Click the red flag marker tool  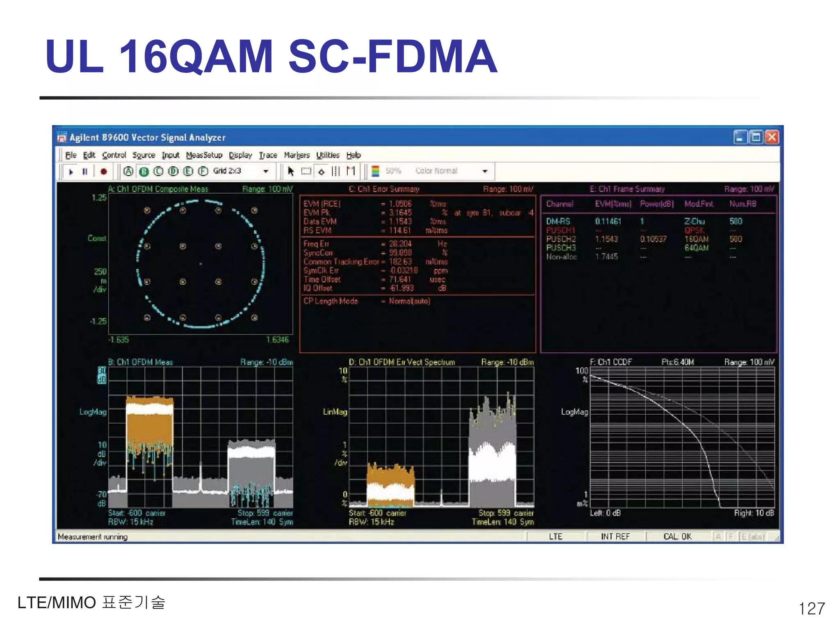(x=351, y=171)
